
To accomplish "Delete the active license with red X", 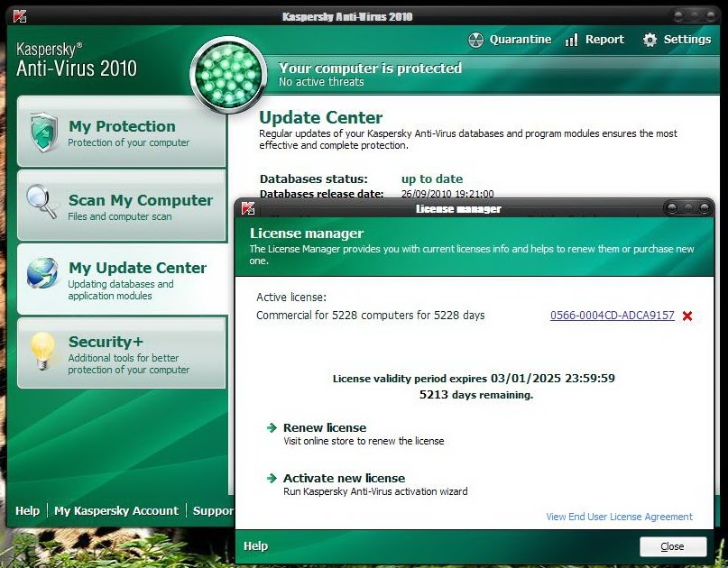I will 687,316.
